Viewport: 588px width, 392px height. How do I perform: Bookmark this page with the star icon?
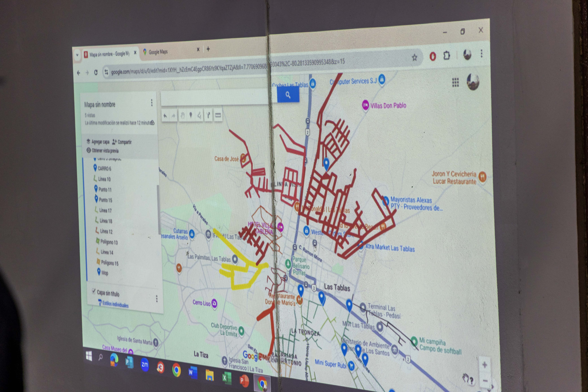414,58
